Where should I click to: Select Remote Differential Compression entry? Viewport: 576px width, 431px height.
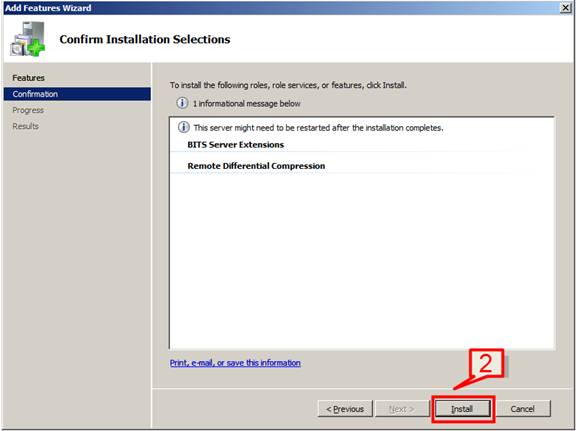(x=256, y=166)
